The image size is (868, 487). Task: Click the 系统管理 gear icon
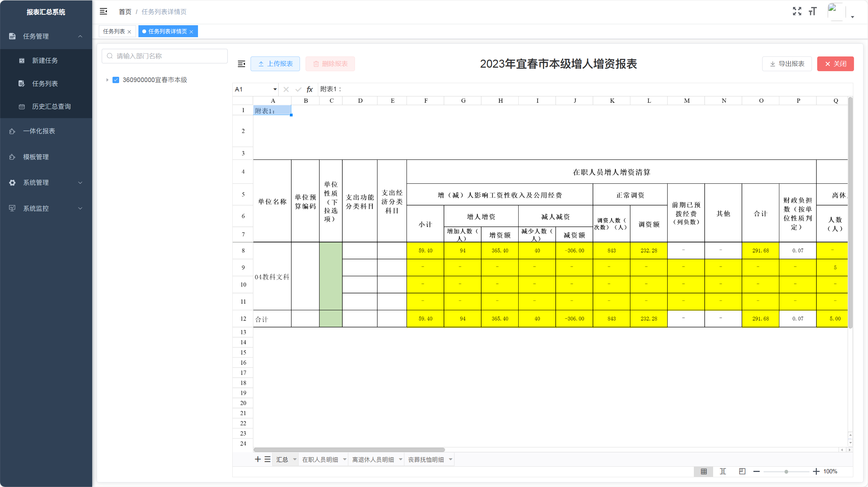coord(12,183)
